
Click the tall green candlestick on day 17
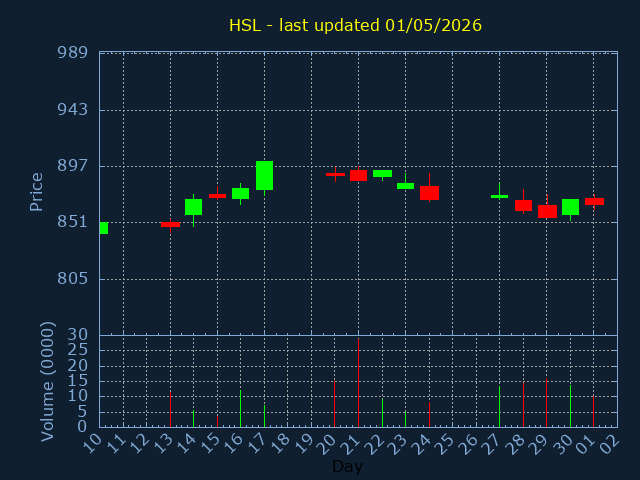click(x=264, y=176)
